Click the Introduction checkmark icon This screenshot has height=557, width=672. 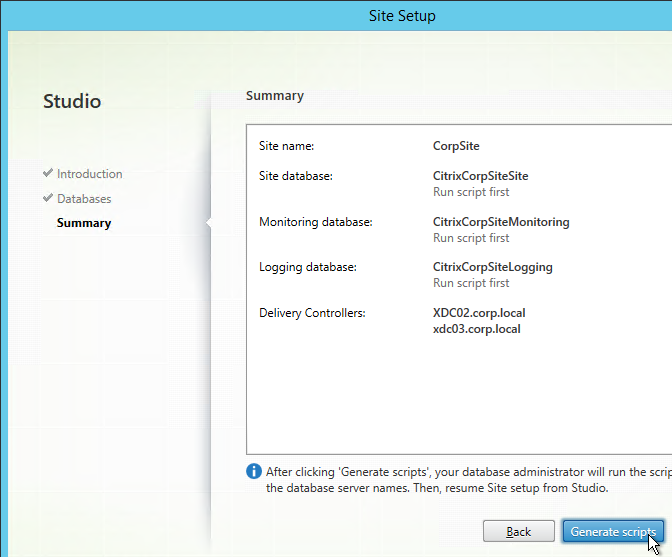tap(48, 173)
